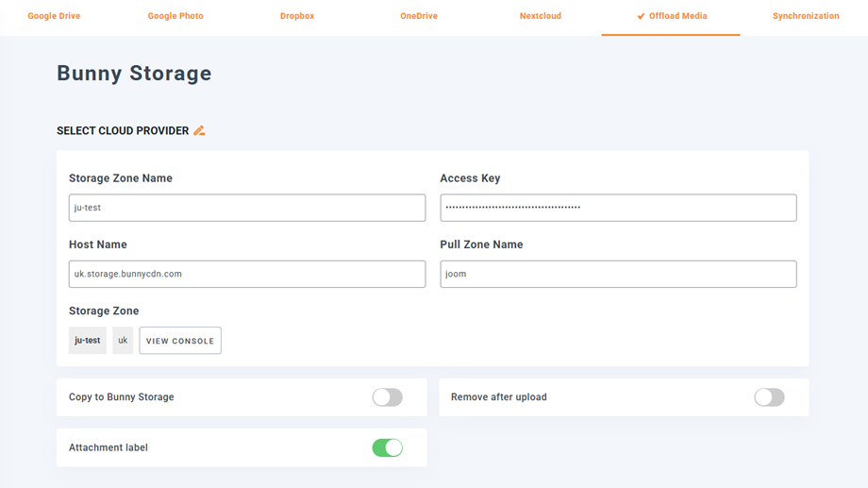
Task: Go to the Dropbox tab
Action: [297, 16]
